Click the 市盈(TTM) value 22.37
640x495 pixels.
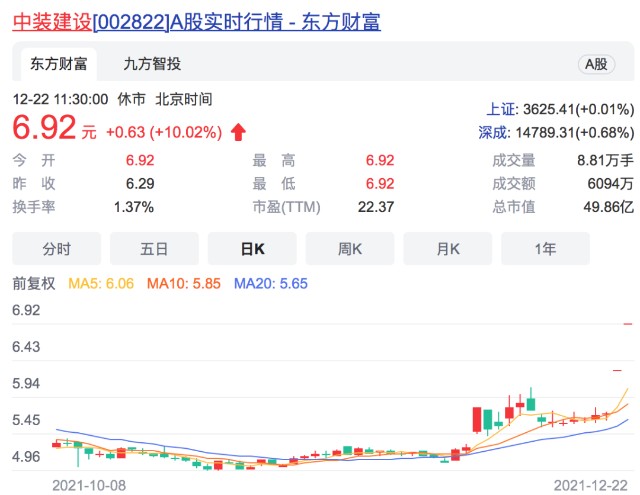pos(376,207)
